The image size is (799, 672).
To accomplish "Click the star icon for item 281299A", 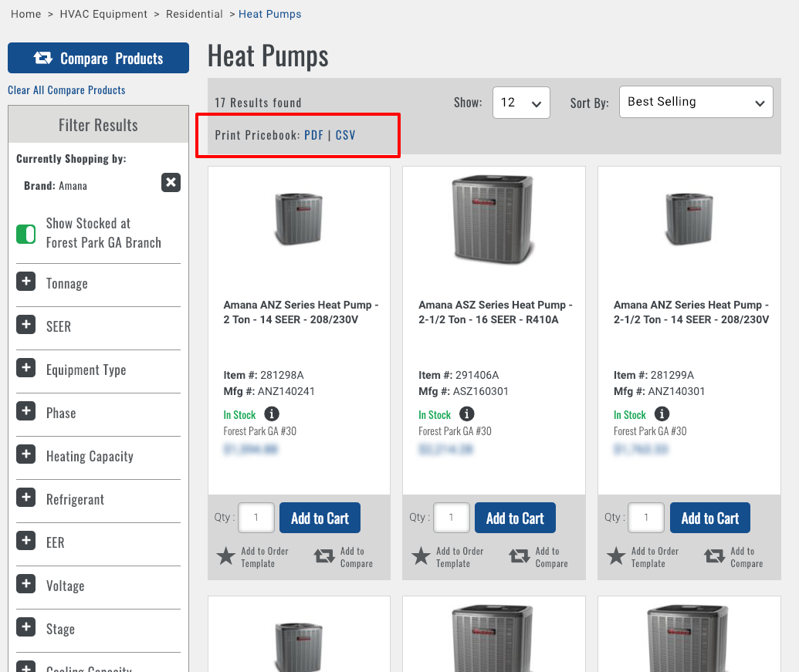I will pos(616,556).
